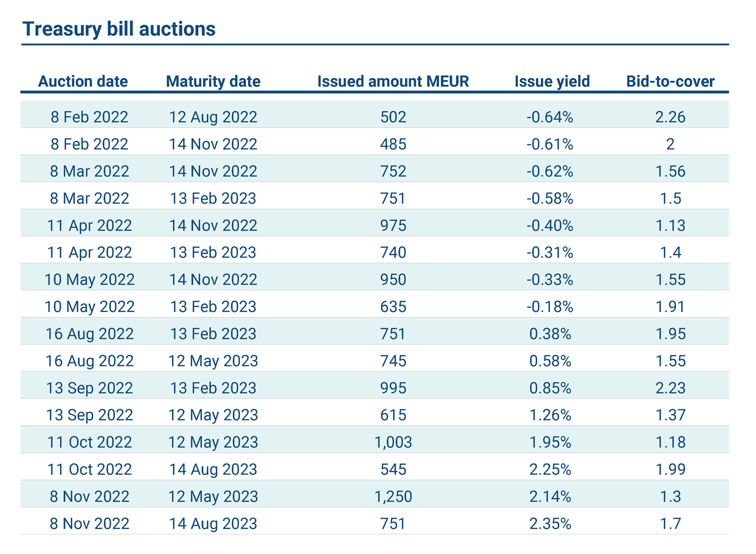This screenshot has width=756, height=554.
Task: Select the issued amount 502 cell
Action: point(393,117)
